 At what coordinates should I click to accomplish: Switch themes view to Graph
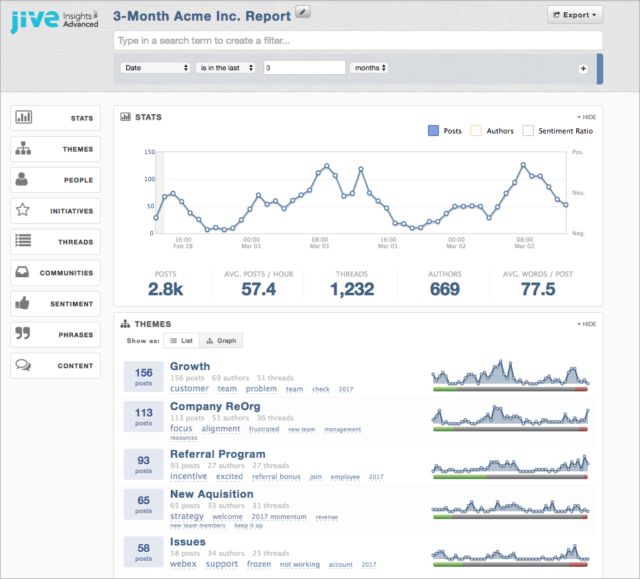click(222, 341)
